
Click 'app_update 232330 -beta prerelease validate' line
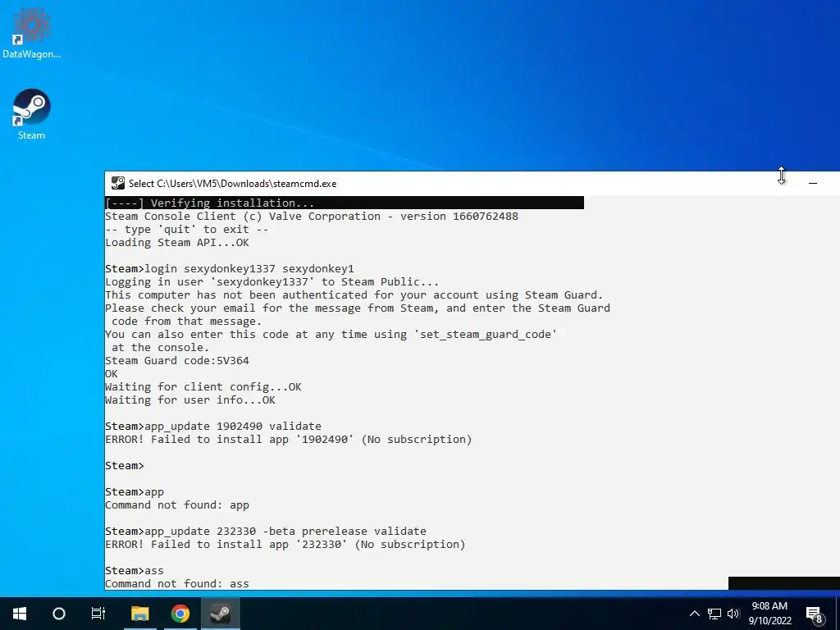(x=266, y=531)
